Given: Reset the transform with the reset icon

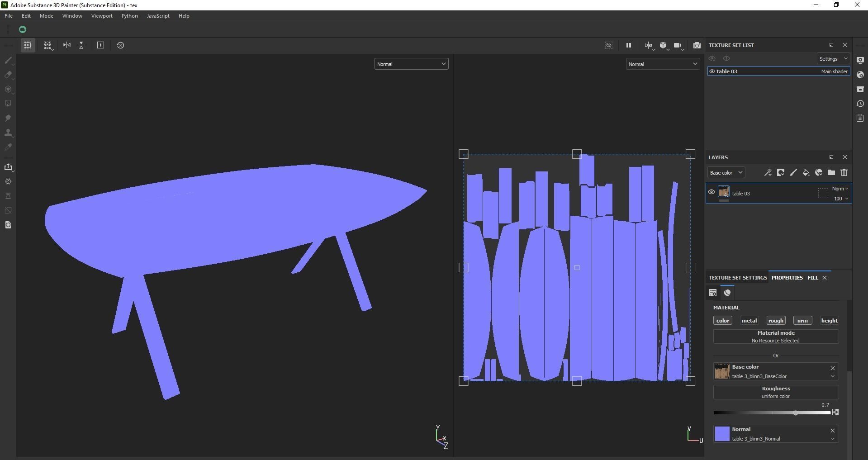Looking at the screenshot, I should pyautogui.click(x=120, y=45).
